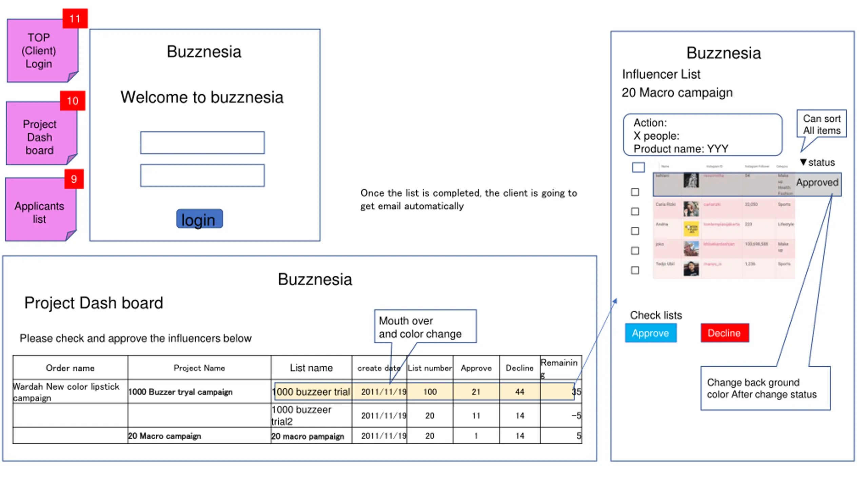Click the cyan Approve button

[x=650, y=333]
